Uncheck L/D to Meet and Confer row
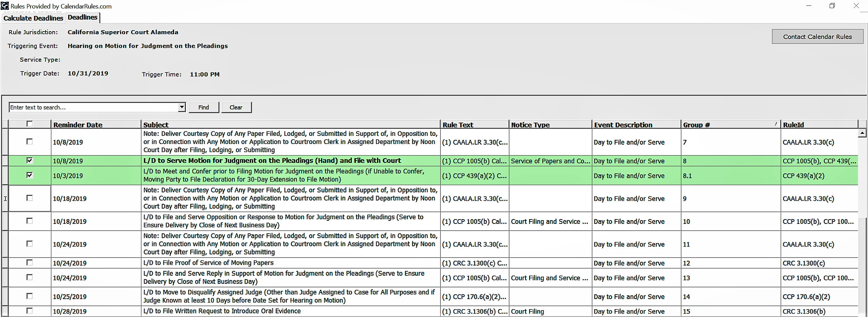The image size is (868, 317). [x=30, y=175]
